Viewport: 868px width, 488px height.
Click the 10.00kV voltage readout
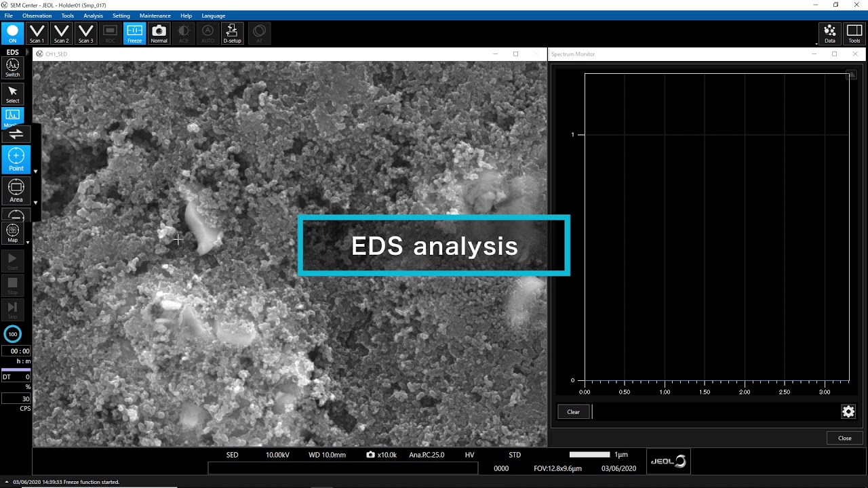(278, 455)
